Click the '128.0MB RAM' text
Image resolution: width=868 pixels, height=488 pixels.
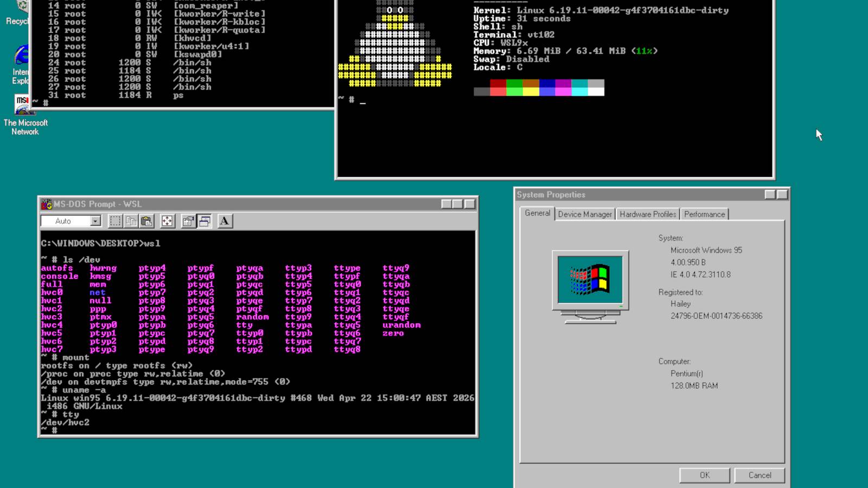pyautogui.click(x=694, y=386)
